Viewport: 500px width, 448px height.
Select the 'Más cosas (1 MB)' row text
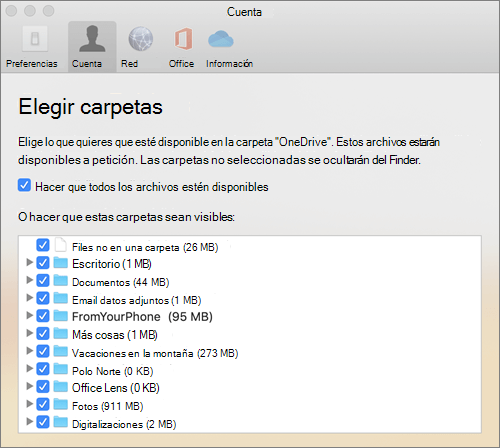[115, 335]
